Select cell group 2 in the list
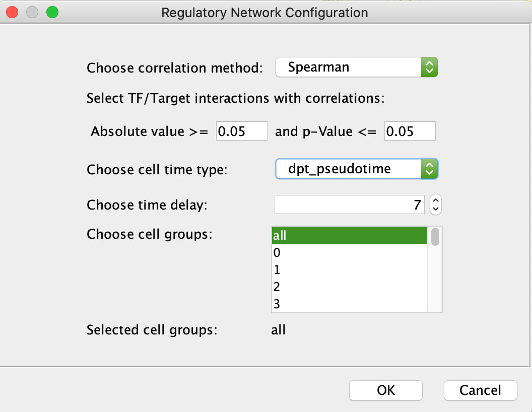This screenshot has width=532, height=412. (350, 287)
